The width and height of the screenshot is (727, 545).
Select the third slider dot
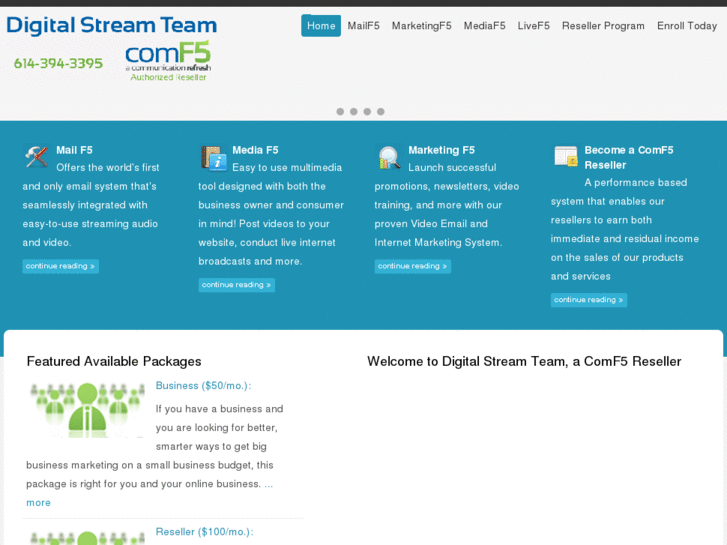367,111
